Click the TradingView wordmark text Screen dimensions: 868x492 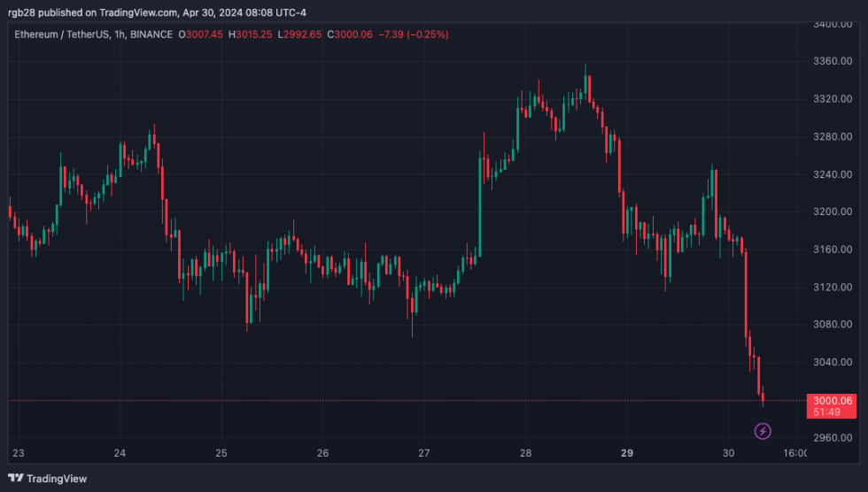click(57, 479)
